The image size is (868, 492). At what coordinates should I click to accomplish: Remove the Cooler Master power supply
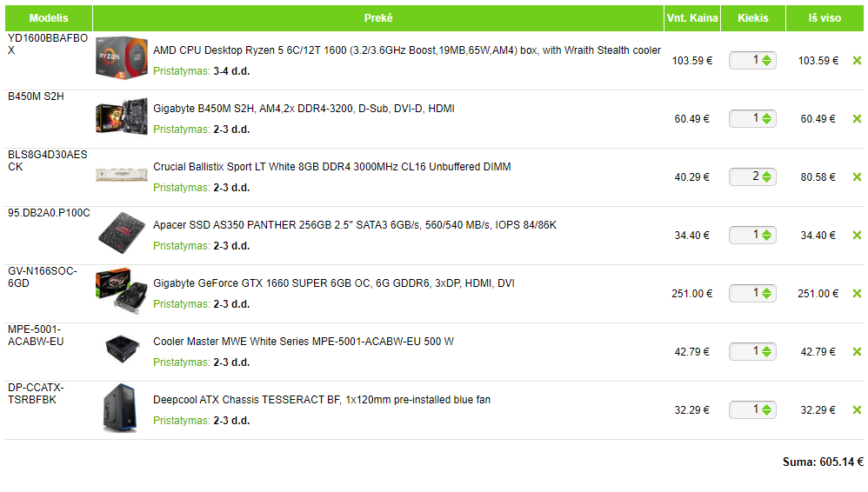(x=857, y=352)
